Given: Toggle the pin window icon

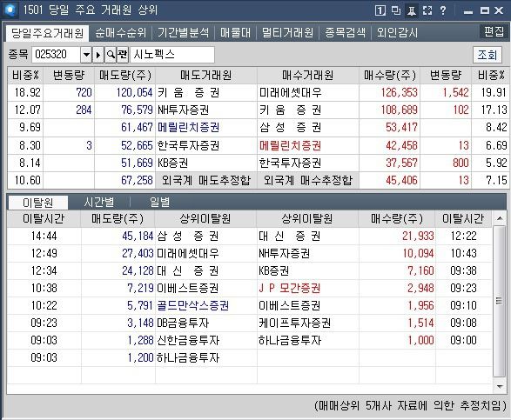Looking at the screenshot, I should 412,10.
